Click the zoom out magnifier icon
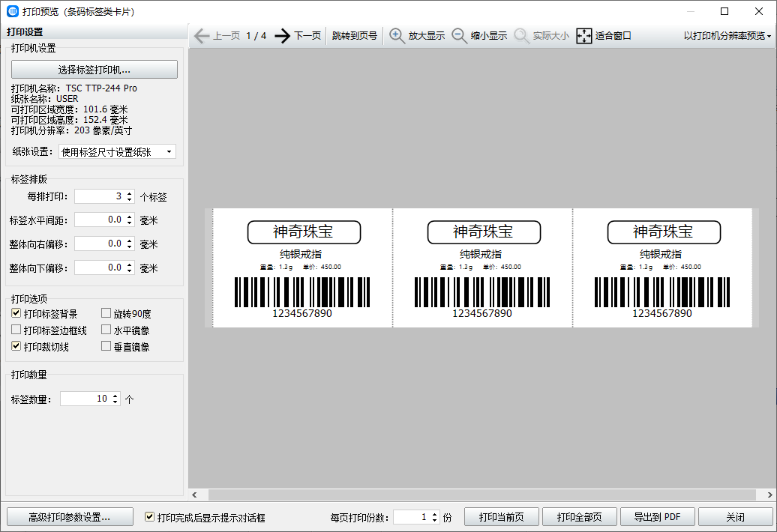 coord(460,36)
